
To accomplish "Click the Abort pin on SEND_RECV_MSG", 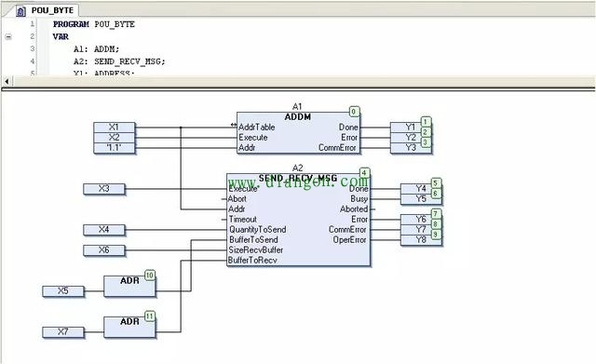I will (237, 198).
